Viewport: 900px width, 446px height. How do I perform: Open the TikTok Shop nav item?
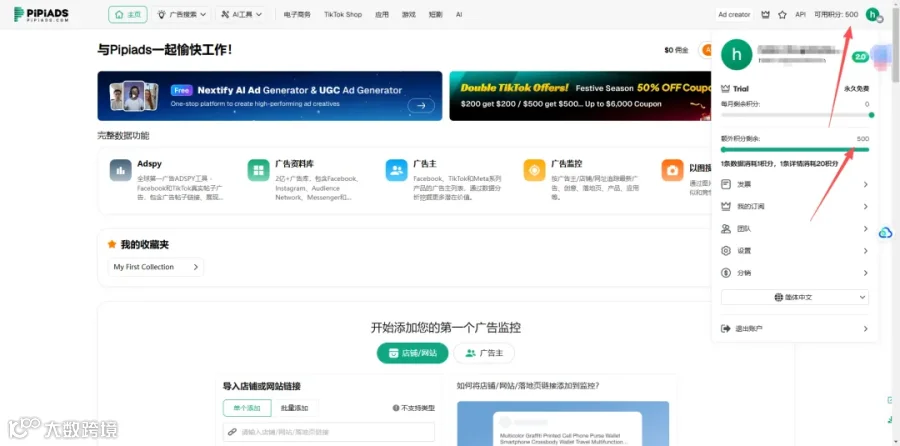343,14
